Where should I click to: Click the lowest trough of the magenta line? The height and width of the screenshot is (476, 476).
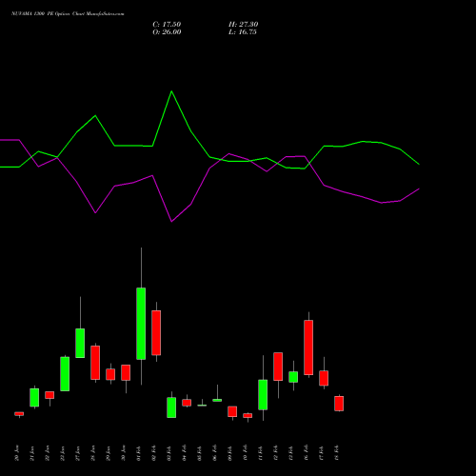[171, 222]
